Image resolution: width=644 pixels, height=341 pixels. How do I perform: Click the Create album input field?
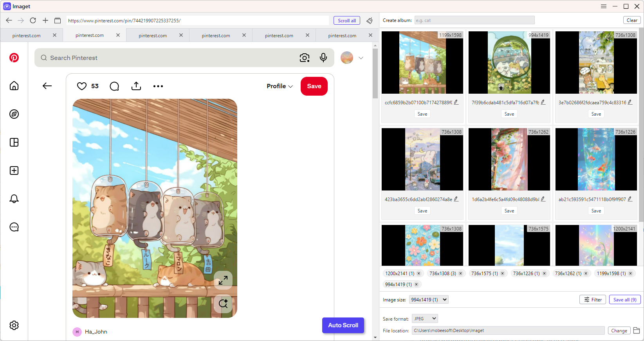tap(474, 20)
